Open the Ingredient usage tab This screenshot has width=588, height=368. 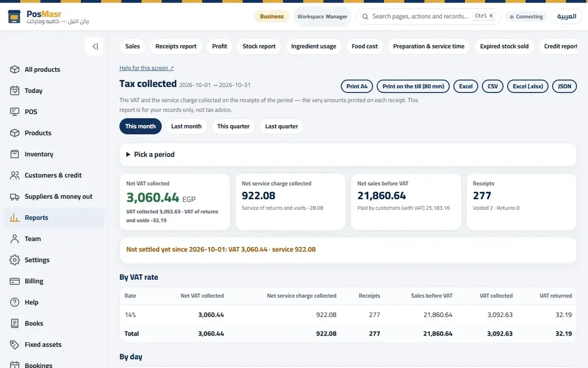(314, 46)
